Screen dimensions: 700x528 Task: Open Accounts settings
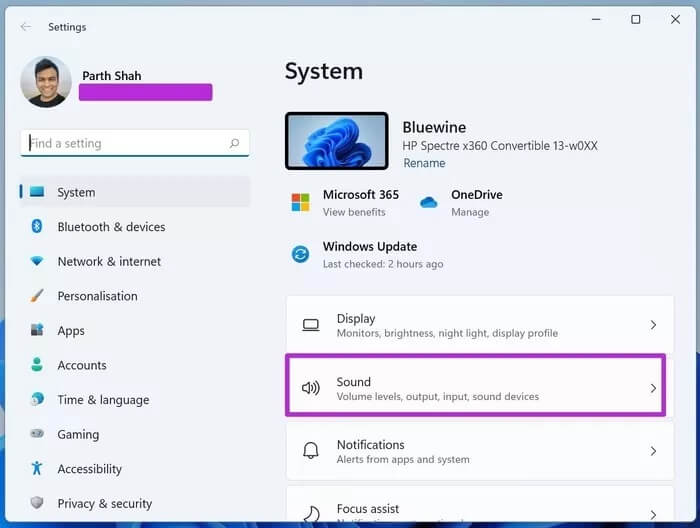point(135,365)
